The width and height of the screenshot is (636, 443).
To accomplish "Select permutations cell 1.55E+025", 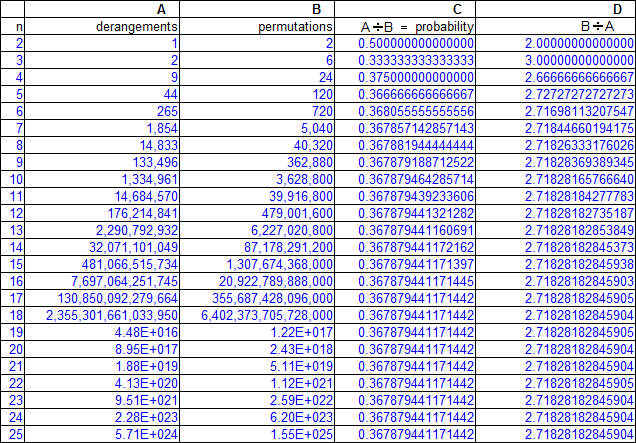I will pyautogui.click(x=257, y=434).
